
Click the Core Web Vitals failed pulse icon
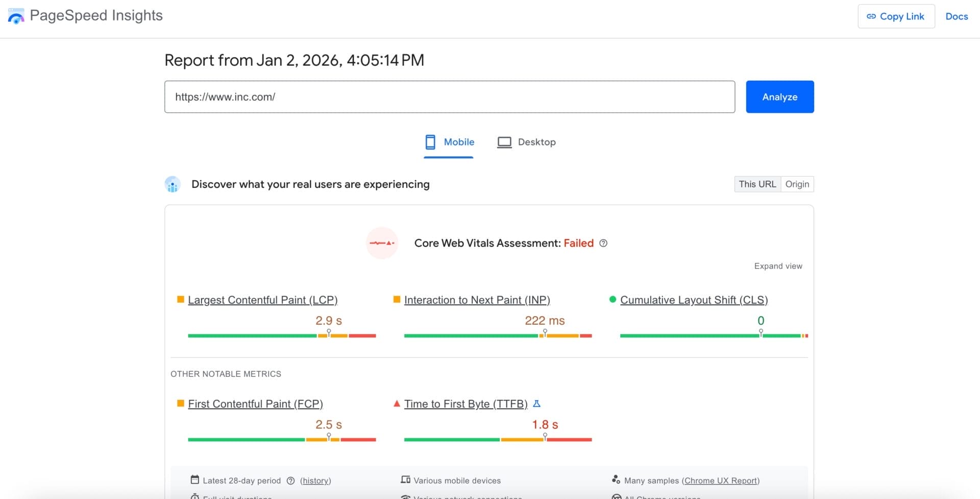point(382,243)
